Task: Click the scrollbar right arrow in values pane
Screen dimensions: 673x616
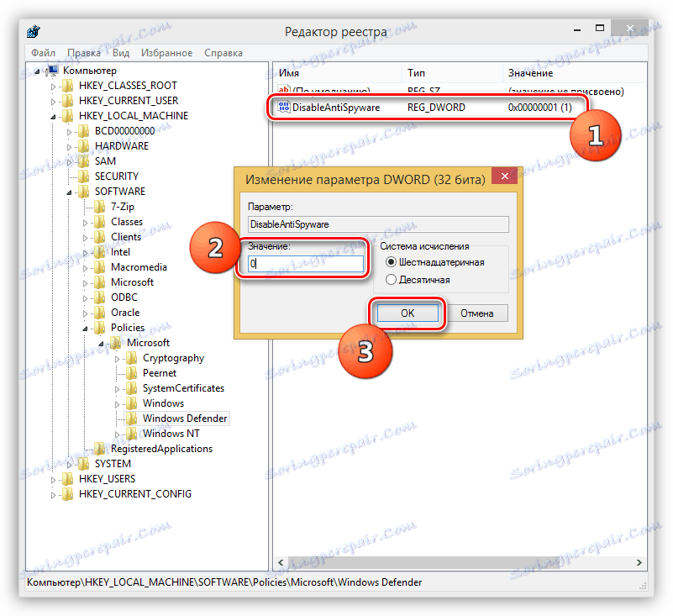Action: click(639, 562)
